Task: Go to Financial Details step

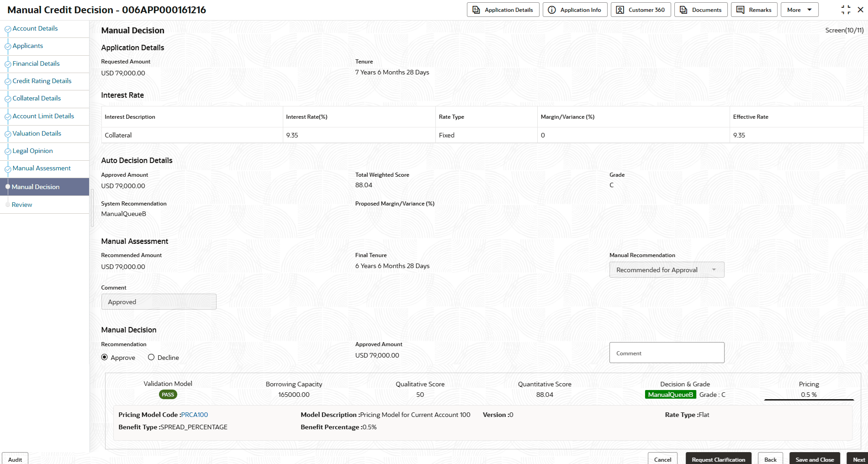Action: 36,63
